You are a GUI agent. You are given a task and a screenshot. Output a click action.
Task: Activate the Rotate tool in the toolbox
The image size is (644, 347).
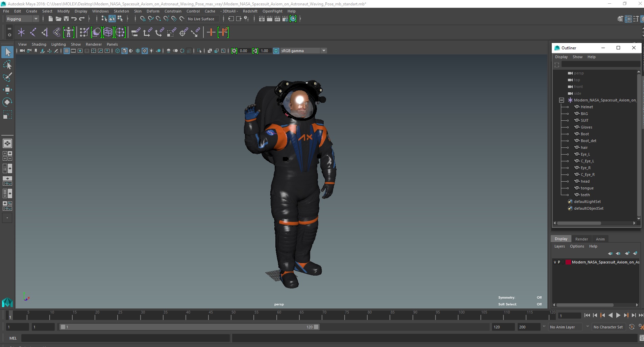coord(7,102)
